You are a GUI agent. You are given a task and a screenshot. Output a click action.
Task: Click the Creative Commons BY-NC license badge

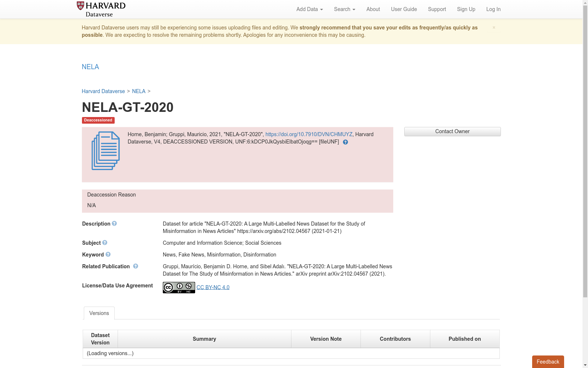(179, 287)
